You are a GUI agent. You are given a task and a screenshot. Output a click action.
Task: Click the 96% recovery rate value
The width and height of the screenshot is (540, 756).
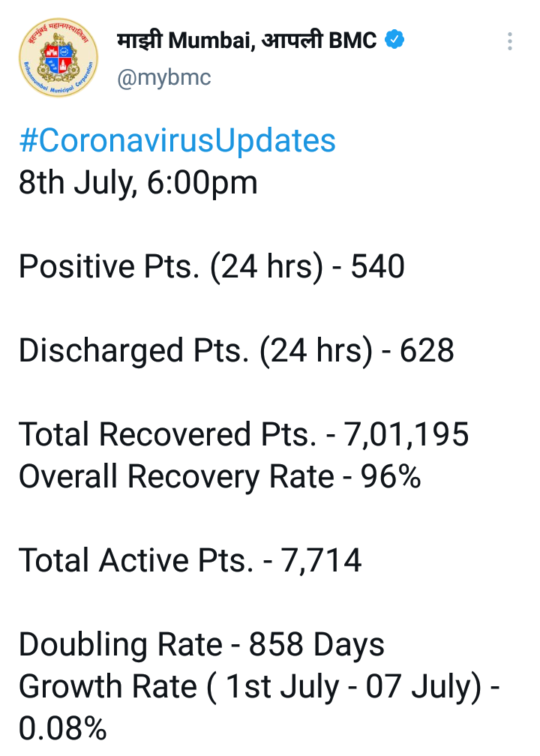(x=391, y=476)
